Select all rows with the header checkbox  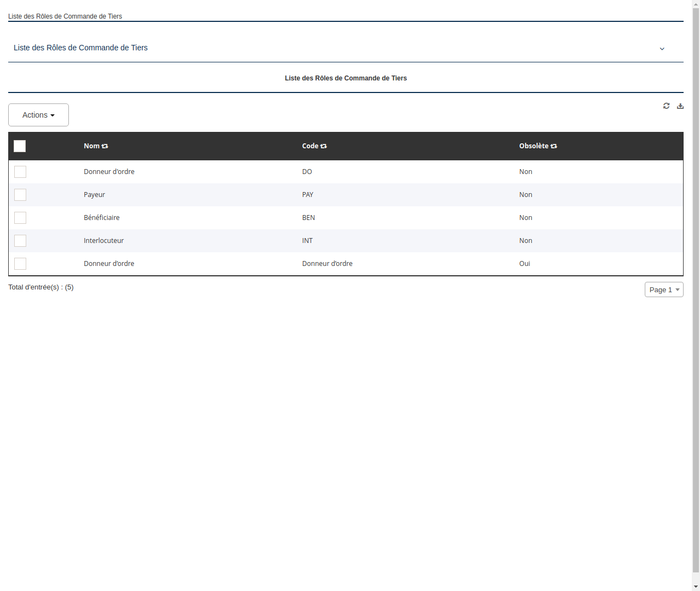20,146
